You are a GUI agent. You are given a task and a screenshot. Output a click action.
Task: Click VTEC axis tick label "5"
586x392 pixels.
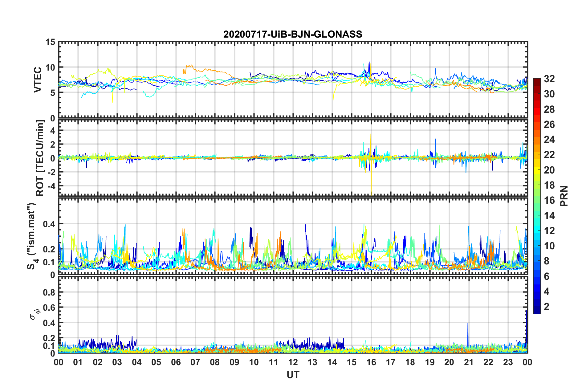[x=53, y=93]
